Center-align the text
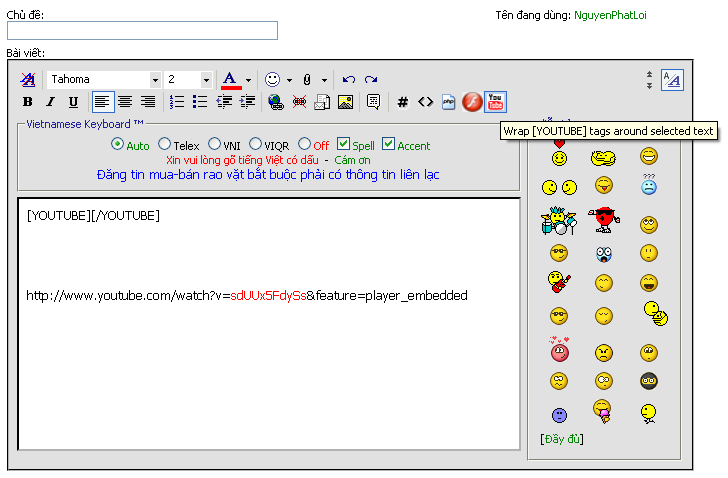728x478 pixels. click(x=125, y=101)
